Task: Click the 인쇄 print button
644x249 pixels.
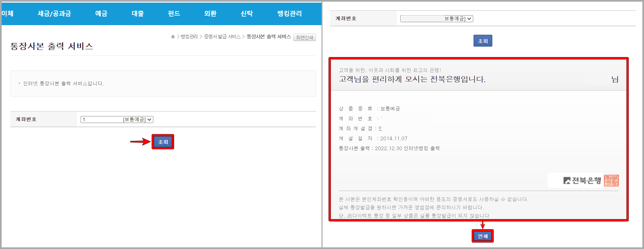Action: [483, 236]
